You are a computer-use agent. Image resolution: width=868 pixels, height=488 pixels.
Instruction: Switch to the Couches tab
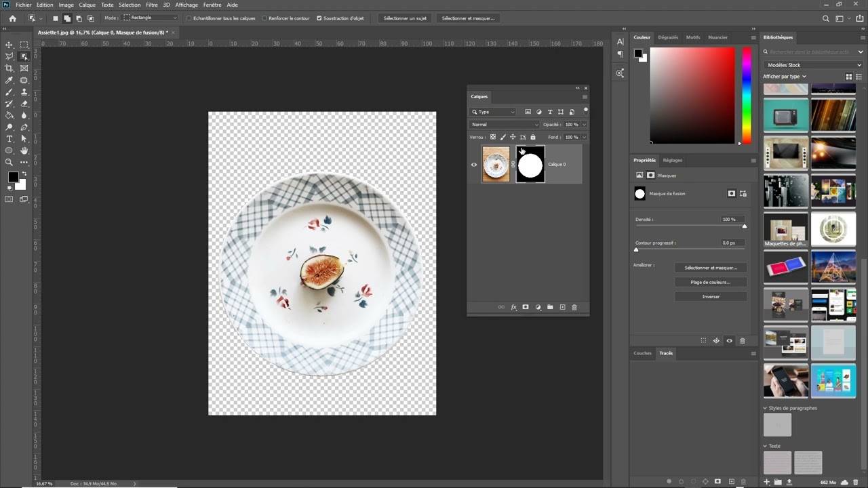click(642, 353)
